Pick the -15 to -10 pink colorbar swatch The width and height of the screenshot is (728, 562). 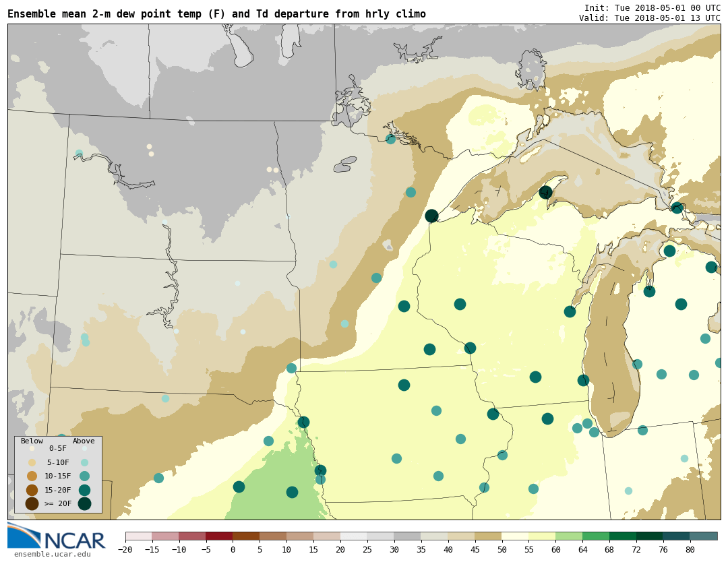(x=165, y=536)
